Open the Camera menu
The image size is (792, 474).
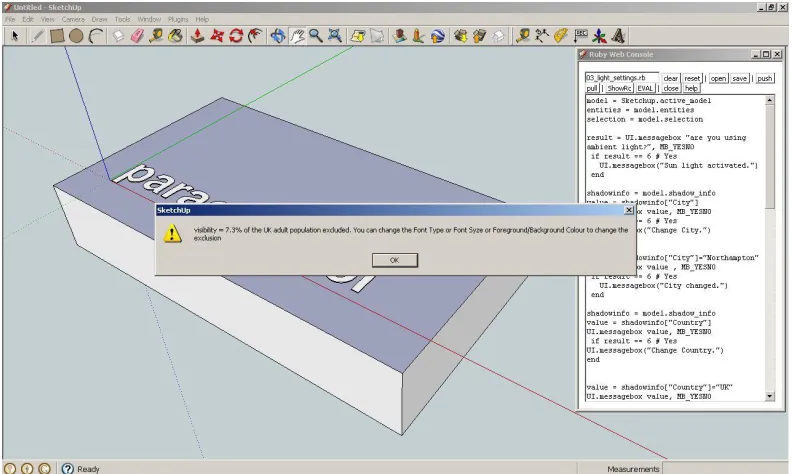73,19
